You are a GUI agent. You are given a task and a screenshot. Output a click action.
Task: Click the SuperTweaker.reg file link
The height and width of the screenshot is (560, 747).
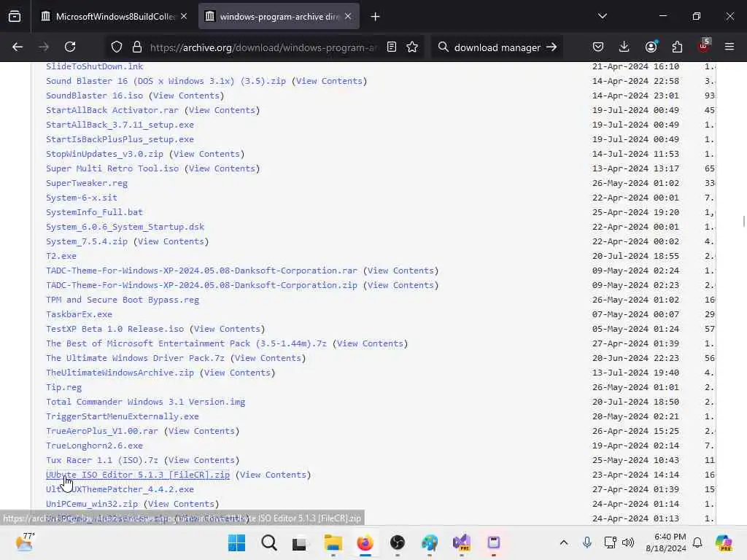pos(87,183)
